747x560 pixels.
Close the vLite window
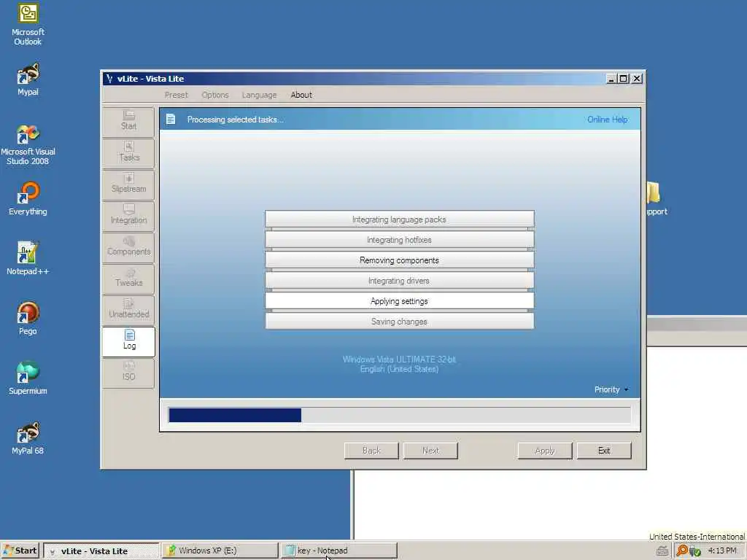[x=636, y=79]
